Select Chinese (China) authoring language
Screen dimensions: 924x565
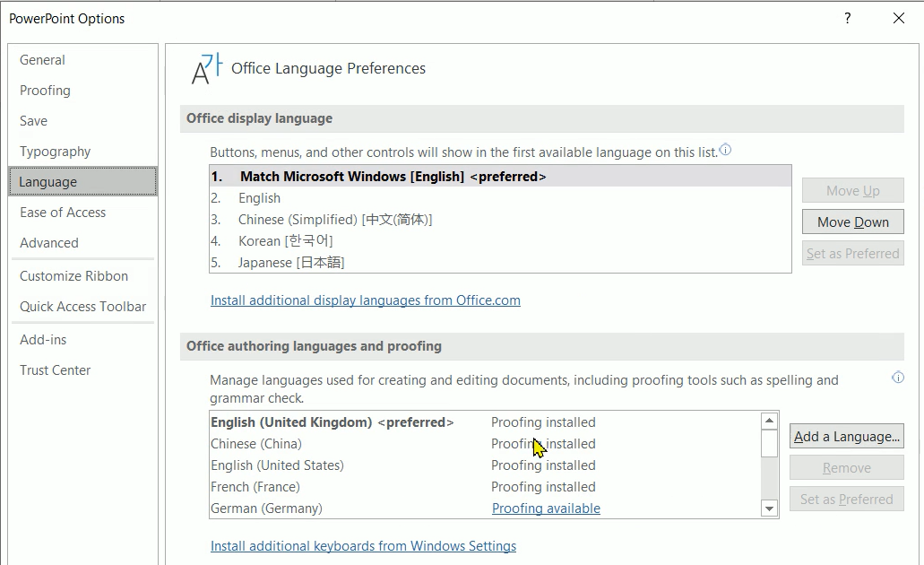tap(485, 444)
